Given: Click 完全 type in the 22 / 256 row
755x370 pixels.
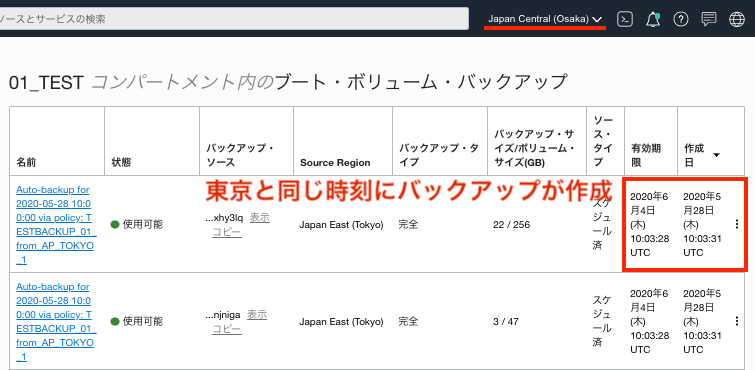Looking at the screenshot, I should pos(408,225).
